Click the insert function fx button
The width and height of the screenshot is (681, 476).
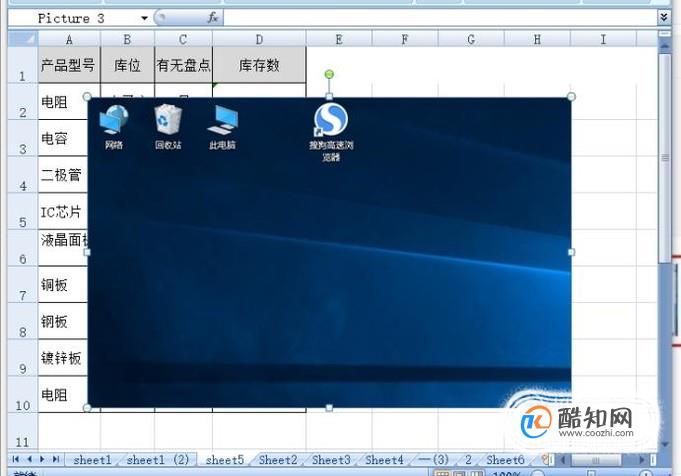click(x=212, y=18)
